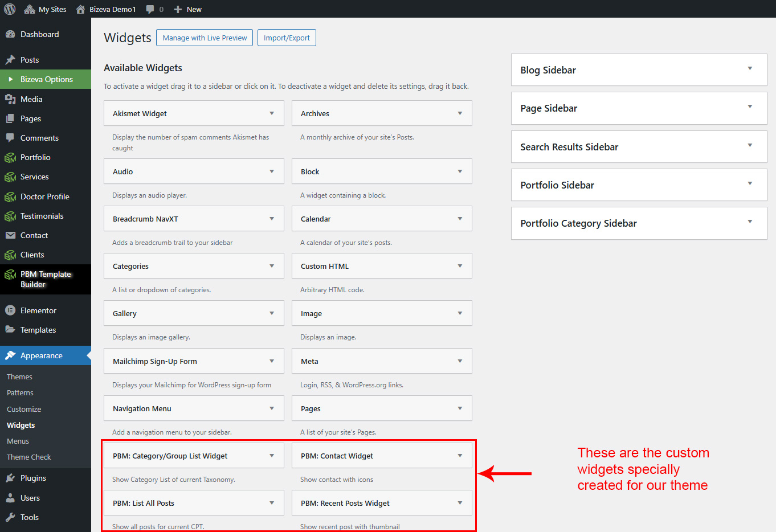Select the Navigation Menu widget title

(142, 408)
